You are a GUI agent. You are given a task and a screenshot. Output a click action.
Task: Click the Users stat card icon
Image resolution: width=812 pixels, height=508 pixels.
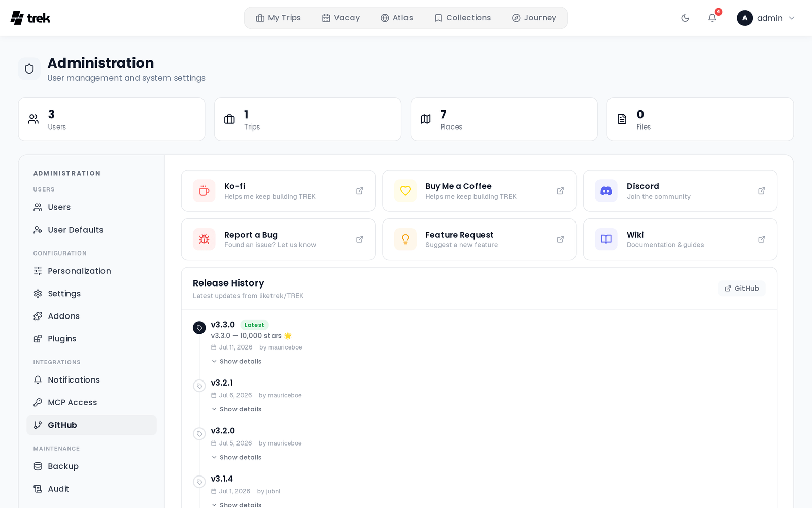(33, 119)
